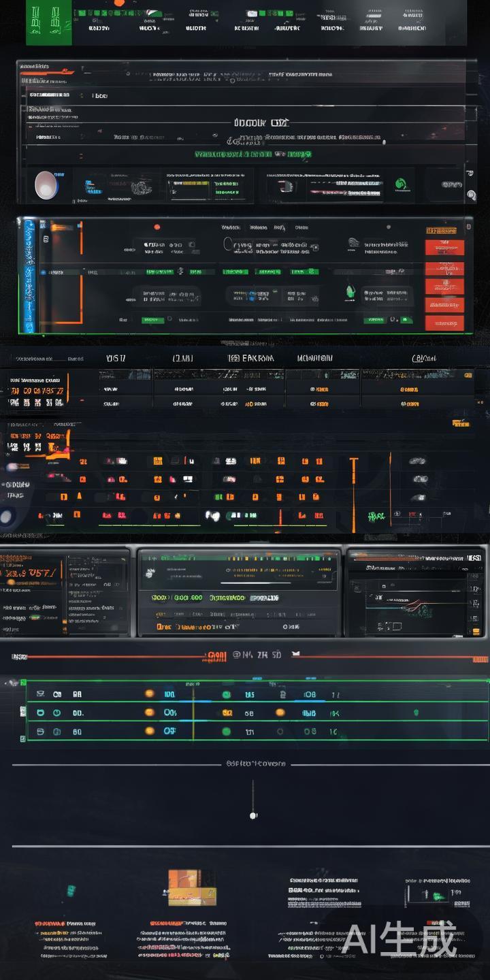Click the small green icon left of the orange thumbnail

click(70, 890)
